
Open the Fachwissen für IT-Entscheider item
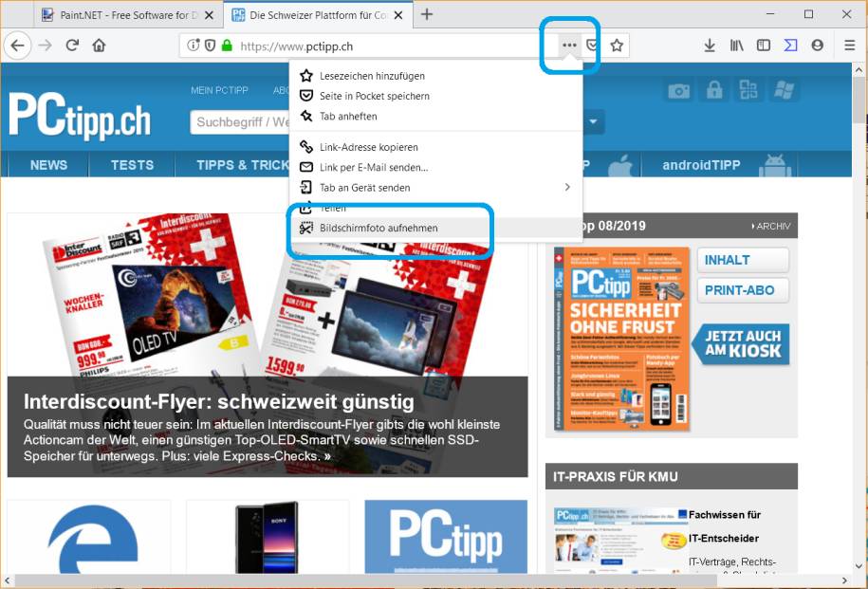pyautogui.click(x=725, y=526)
